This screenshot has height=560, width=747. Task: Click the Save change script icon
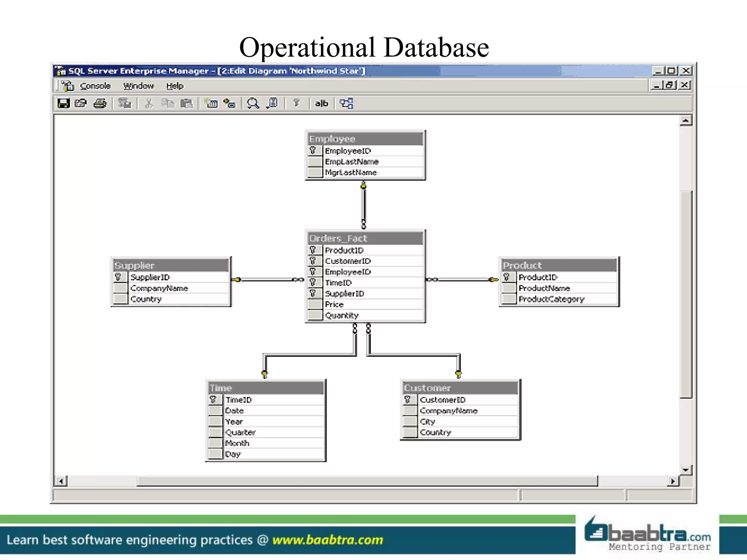pyautogui.click(x=124, y=104)
